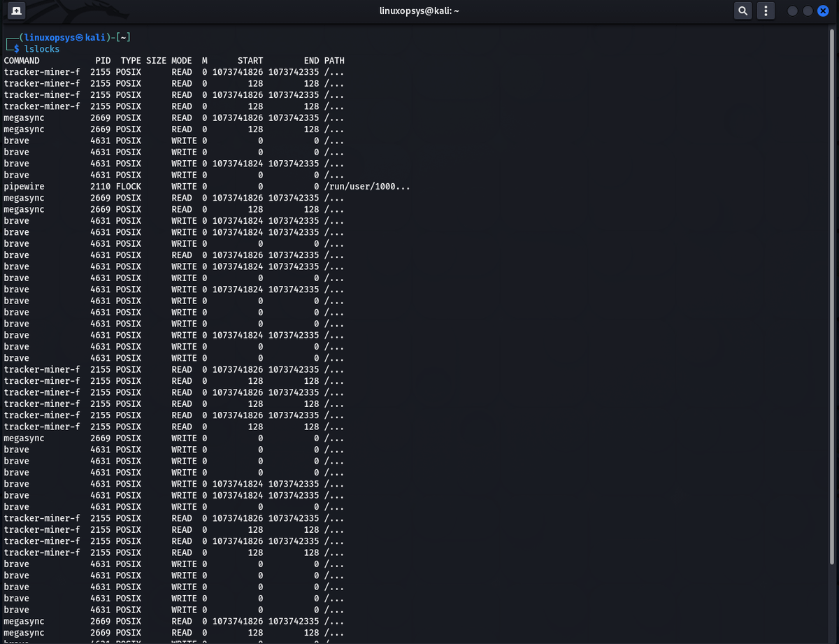Select the SIZE column header

[156, 61]
